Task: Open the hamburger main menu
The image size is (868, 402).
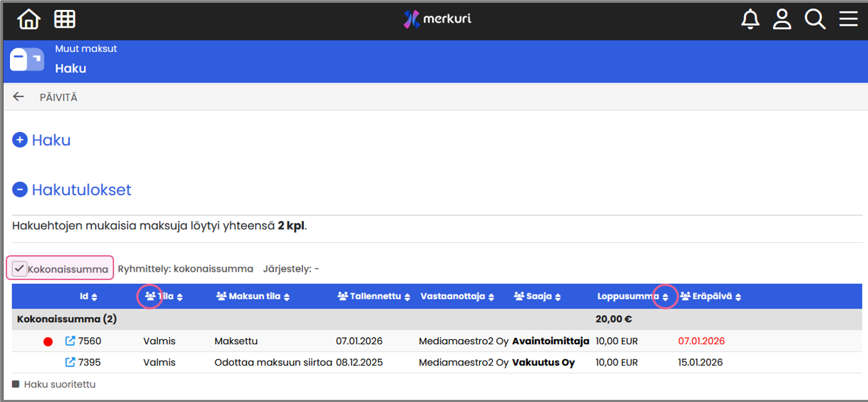Action: pyautogui.click(x=848, y=19)
